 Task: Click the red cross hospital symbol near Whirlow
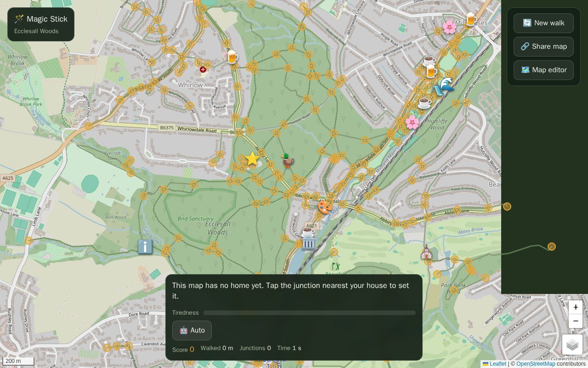[203, 69]
